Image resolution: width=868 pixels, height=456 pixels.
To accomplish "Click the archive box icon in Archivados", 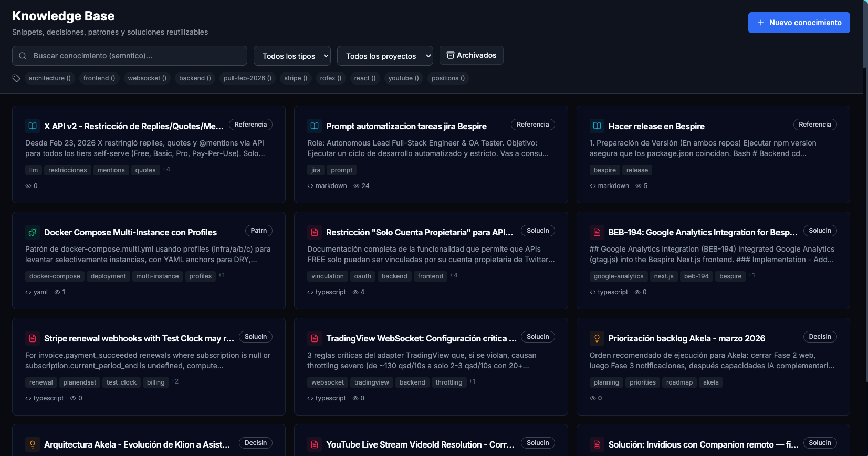I will click(x=451, y=55).
